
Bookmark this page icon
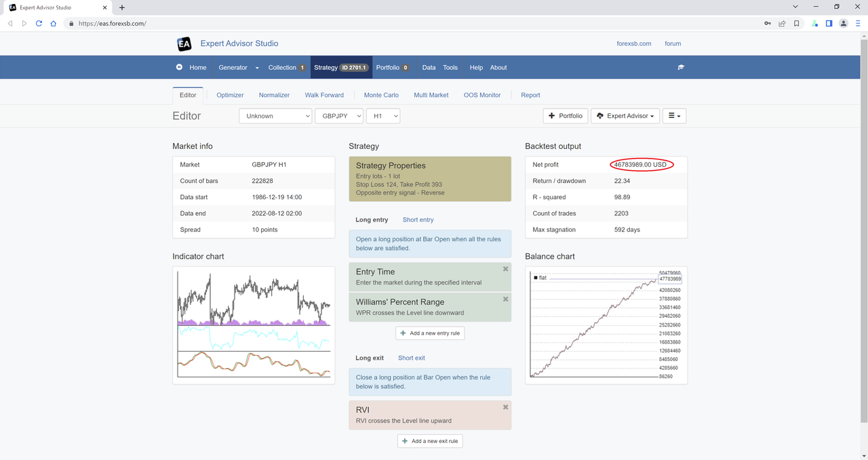pyautogui.click(x=797, y=23)
